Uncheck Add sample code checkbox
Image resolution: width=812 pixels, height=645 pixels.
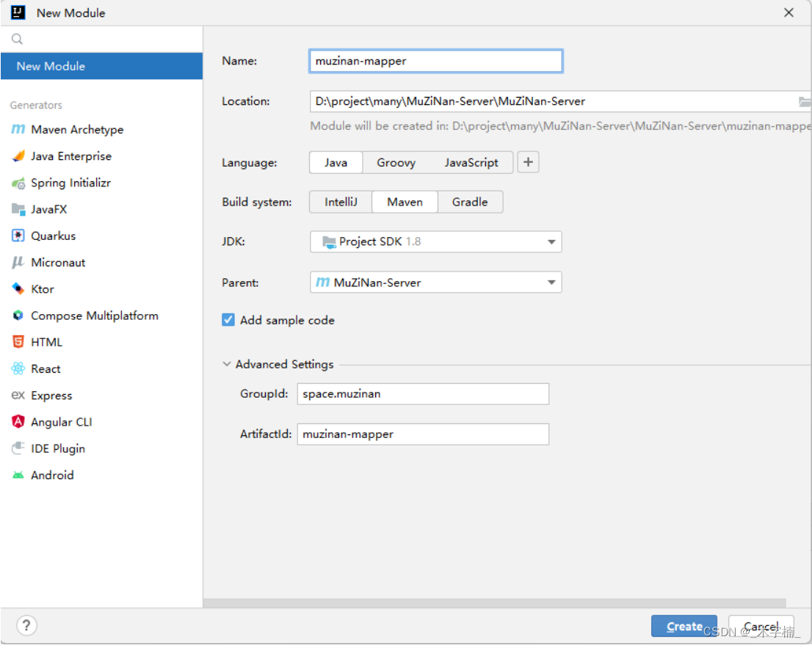point(228,320)
